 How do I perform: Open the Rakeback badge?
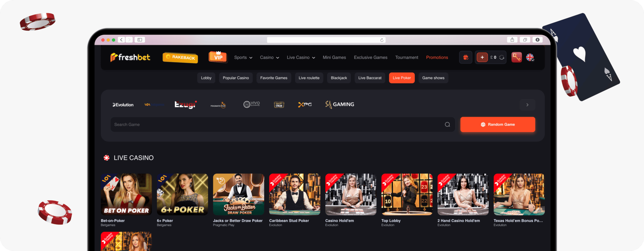[180, 57]
